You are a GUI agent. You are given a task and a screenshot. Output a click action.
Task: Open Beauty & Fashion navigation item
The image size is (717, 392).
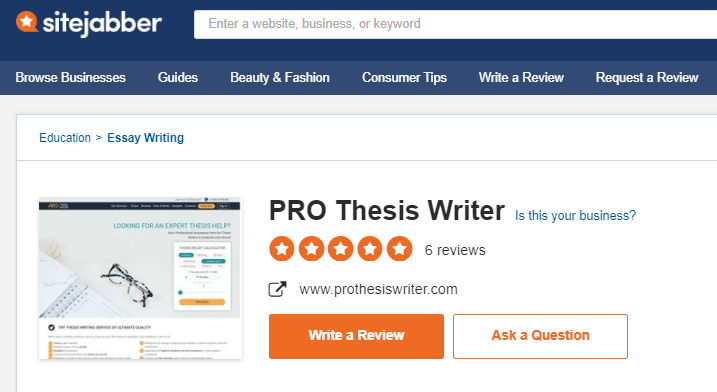[x=280, y=77]
